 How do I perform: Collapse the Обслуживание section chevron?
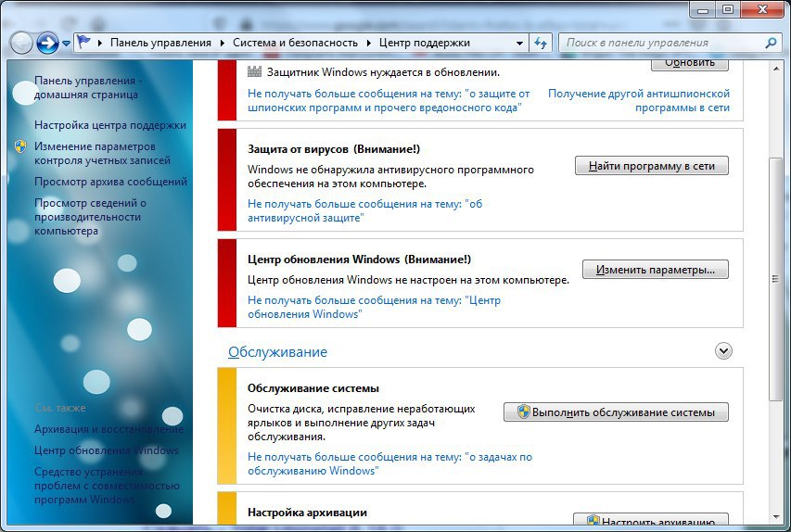723,351
